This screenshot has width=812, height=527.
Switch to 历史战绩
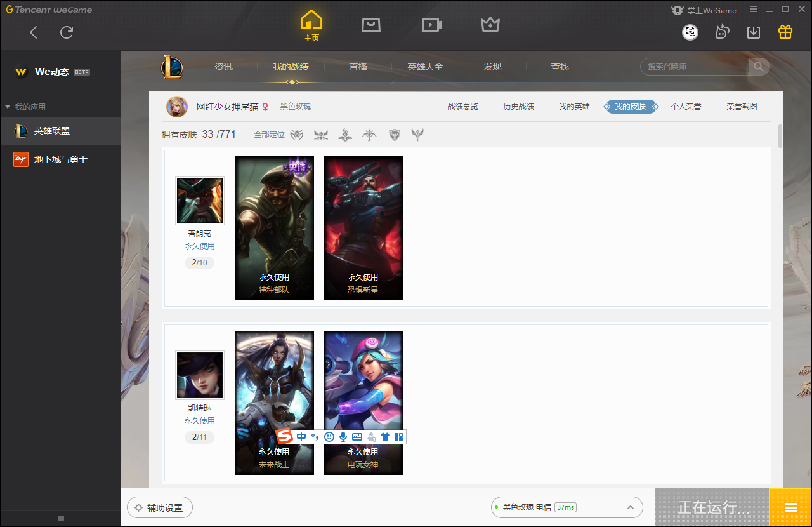click(x=518, y=107)
